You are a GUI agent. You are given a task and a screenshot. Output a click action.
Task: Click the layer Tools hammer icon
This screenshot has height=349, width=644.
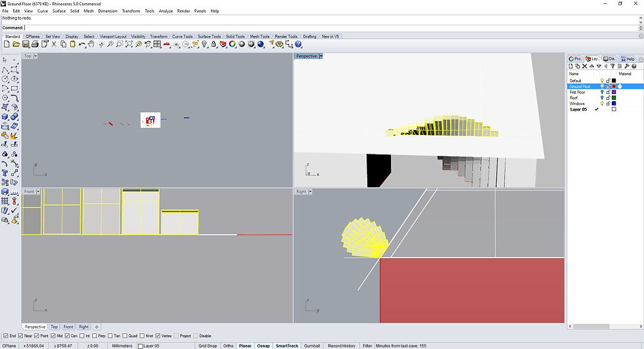coord(627,66)
